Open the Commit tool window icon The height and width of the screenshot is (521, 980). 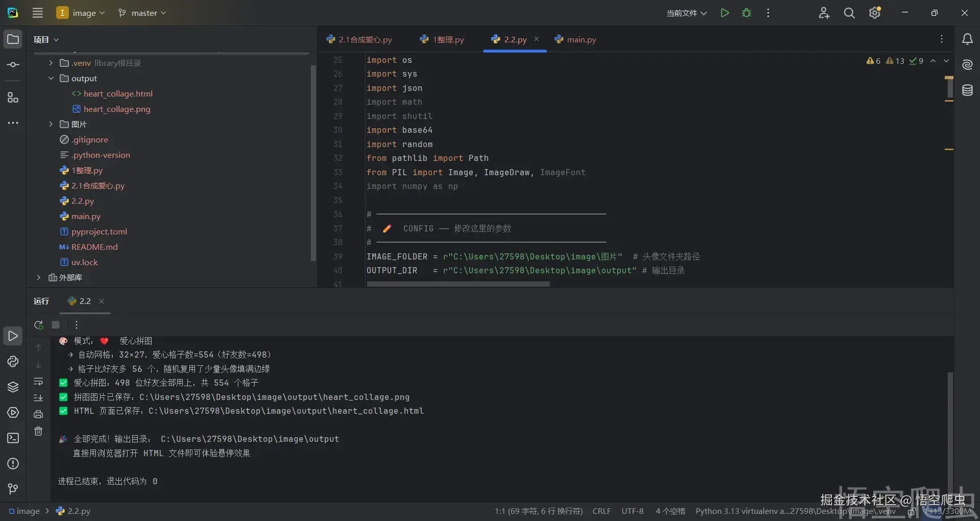[x=13, y=65]
